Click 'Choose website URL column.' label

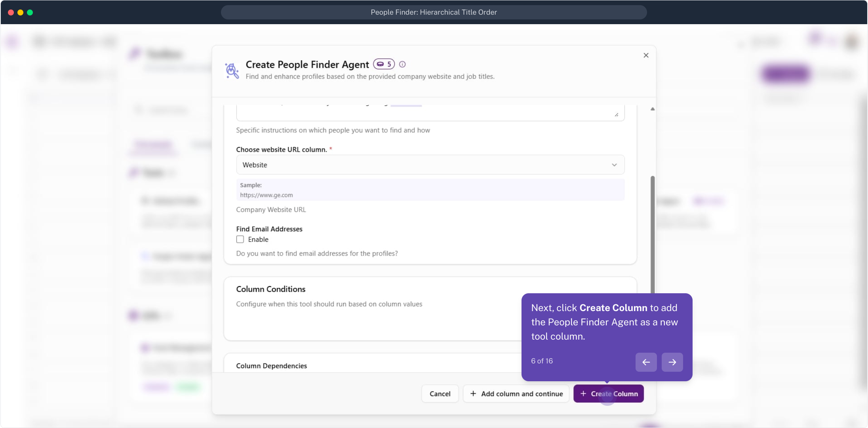tap(282, 149)
